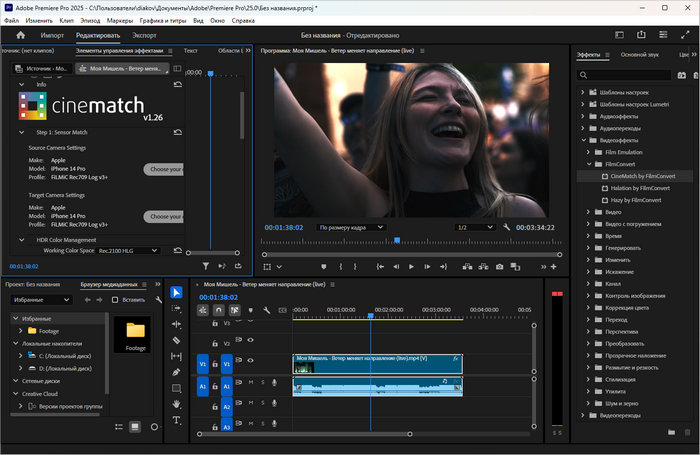
Task: Click the Export Frame camera icon
Action: tap(499, 267)
